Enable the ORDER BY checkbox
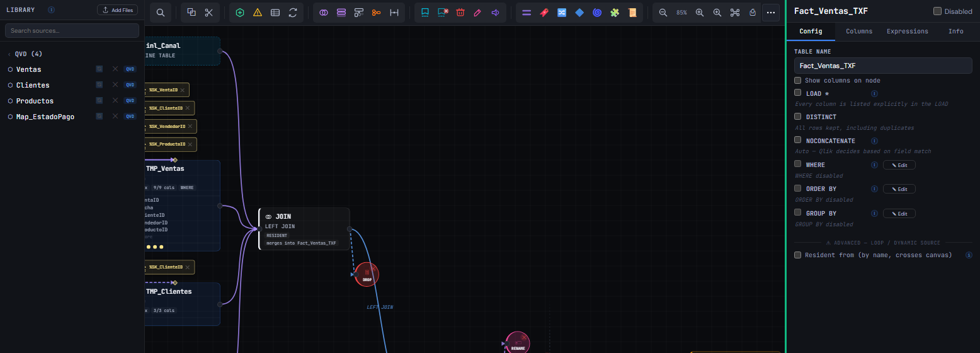Viewport: 980px width, 353px height. [797, 188]
